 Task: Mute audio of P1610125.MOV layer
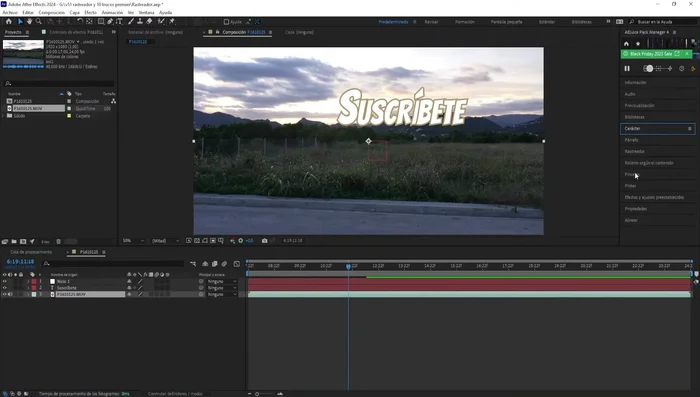[10, 294]
